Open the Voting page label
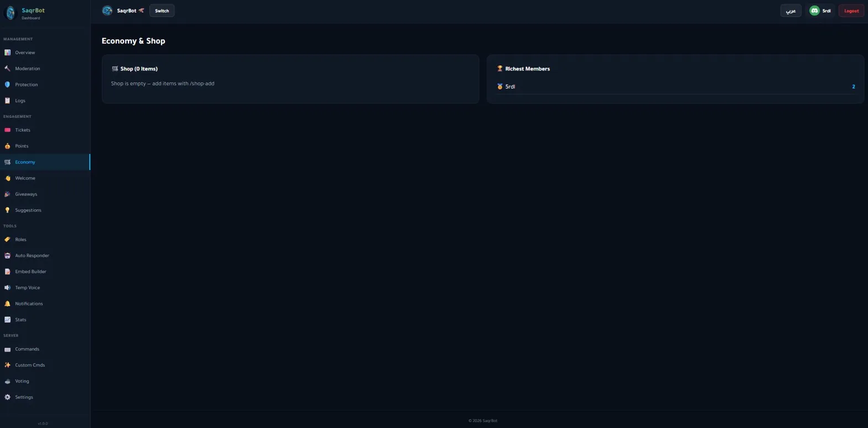 tap(22, 381)
